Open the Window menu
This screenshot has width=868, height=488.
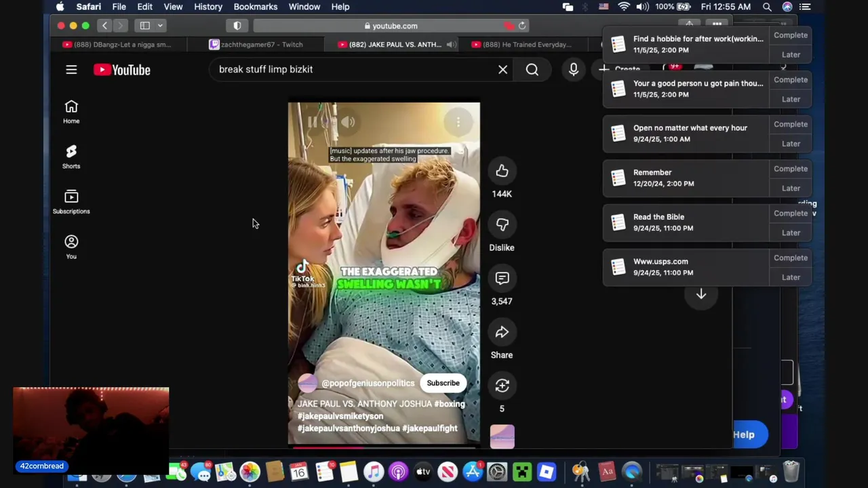click(x=304, y=7)
